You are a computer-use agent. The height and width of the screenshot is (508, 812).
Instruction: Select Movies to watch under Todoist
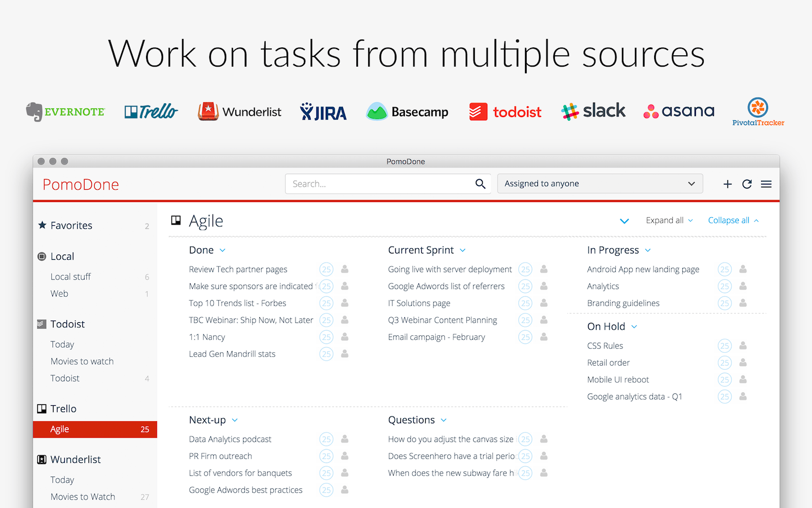point(82,361)
